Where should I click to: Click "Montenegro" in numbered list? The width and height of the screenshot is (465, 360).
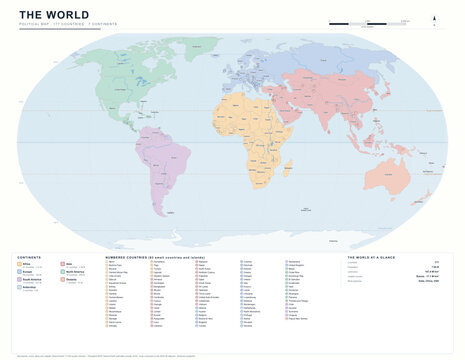(250, 304)
